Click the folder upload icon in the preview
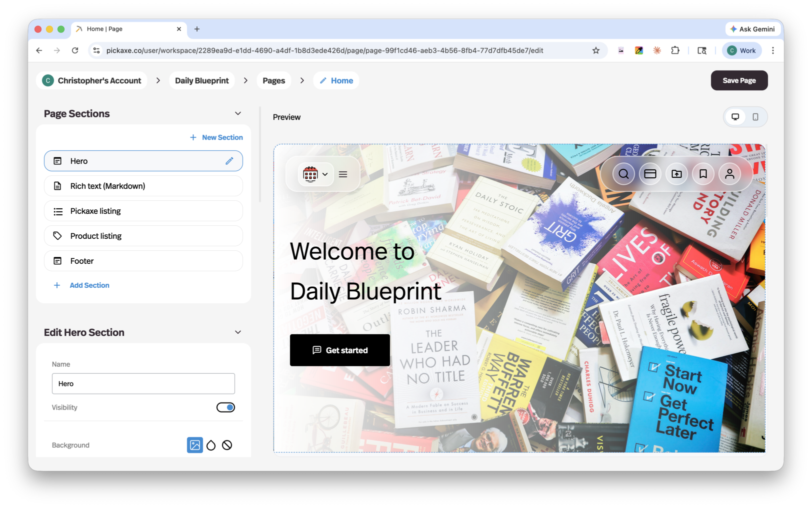 click(676, 174)
